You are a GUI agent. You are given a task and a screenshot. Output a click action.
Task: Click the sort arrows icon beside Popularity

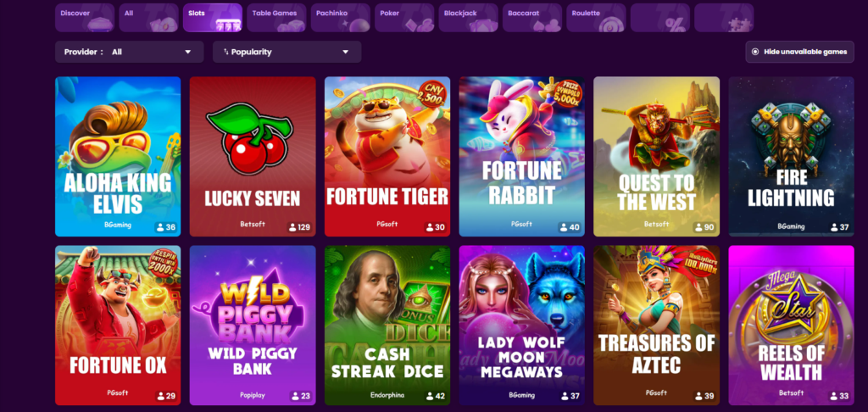225,52
